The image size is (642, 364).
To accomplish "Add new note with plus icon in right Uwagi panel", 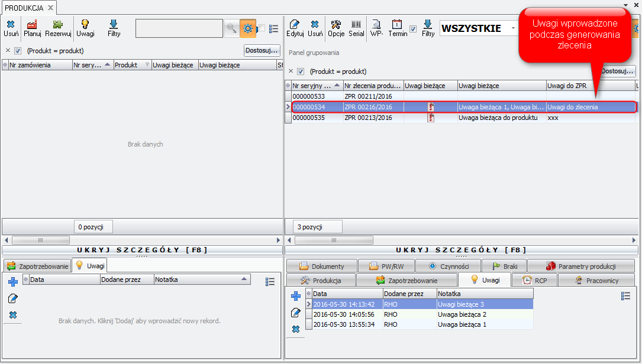I will [296, 296].
